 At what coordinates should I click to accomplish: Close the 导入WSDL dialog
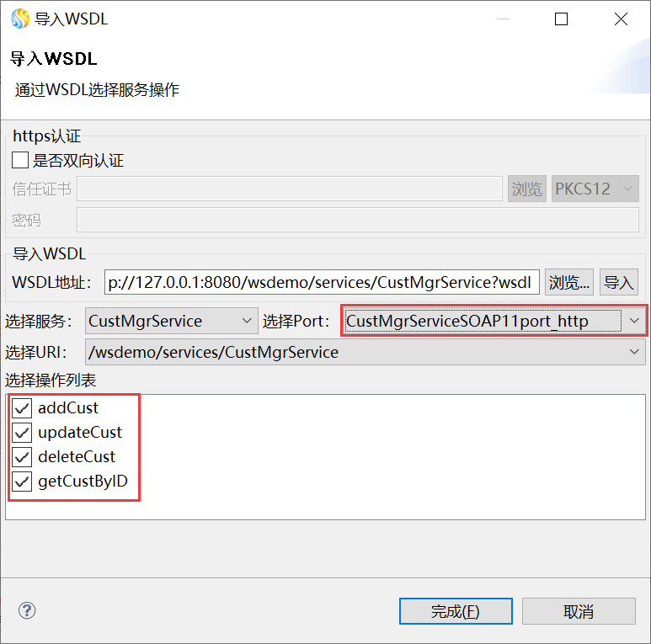[x=621, y=19]
